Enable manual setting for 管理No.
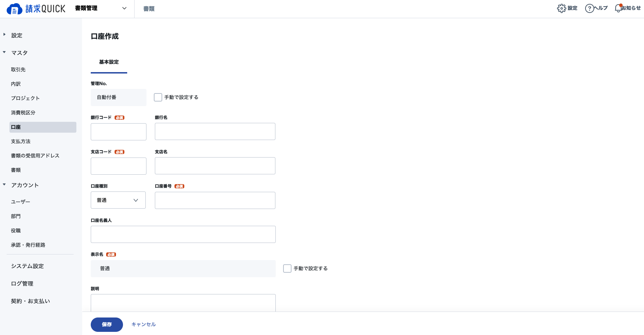 click(158, 97)
